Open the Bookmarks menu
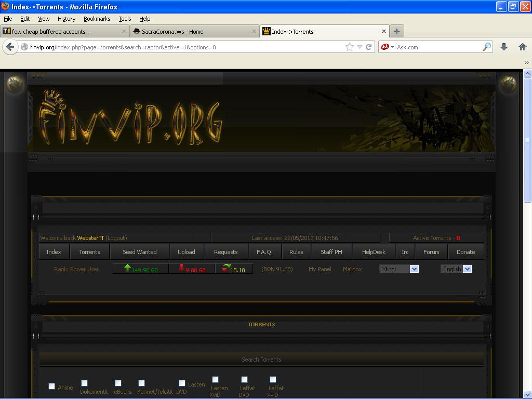This screenshot has width=532, height=399. pos(97,19)
